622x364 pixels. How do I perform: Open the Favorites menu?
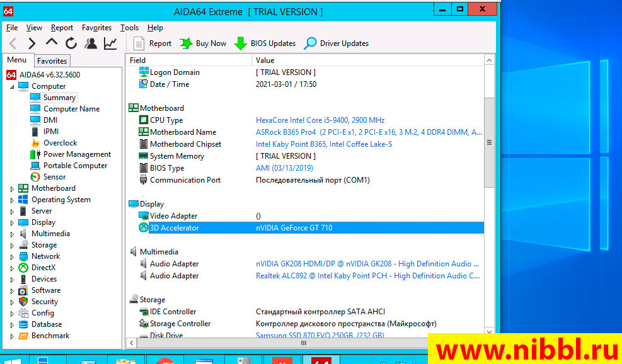point(97,28)
